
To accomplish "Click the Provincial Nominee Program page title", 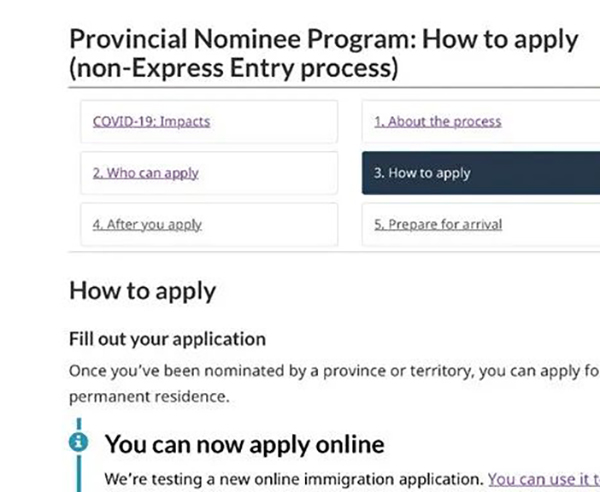I will point(323,39).
